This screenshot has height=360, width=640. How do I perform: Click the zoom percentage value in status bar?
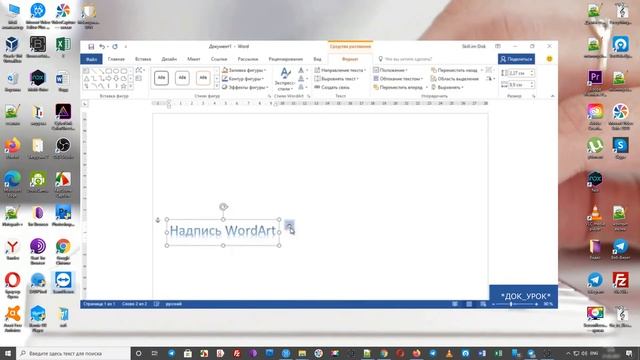point(548,304)
